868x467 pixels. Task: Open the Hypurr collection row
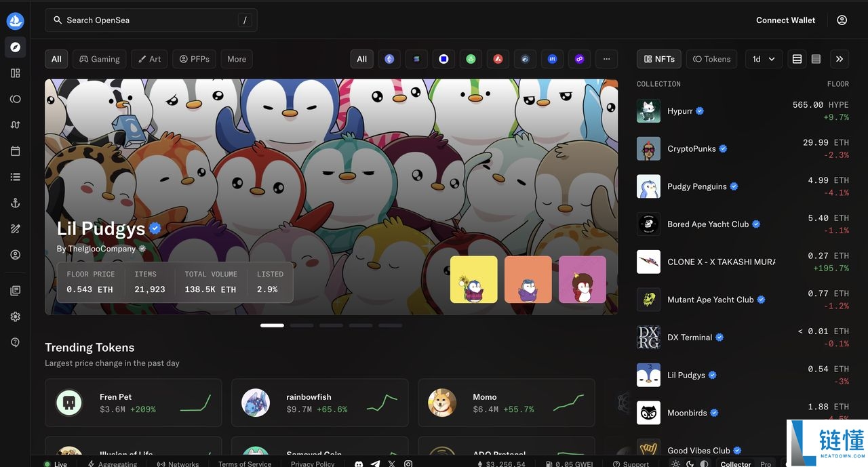click(x=743, y=111)
